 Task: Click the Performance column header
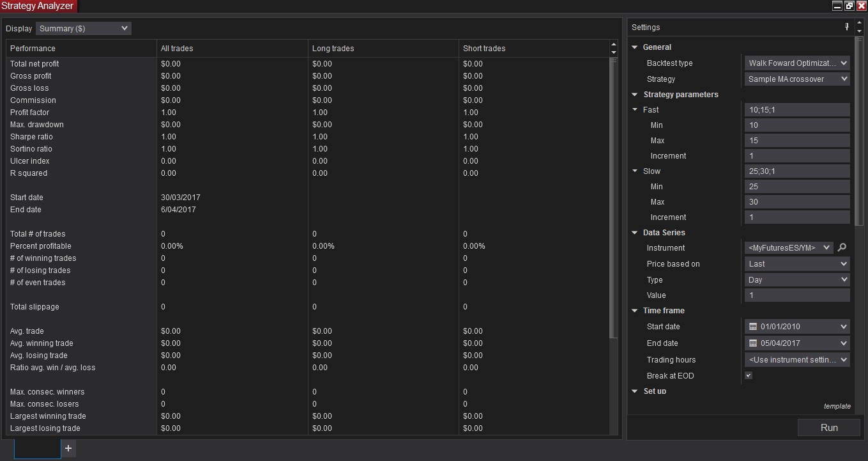pyautogui.click(x=81, y=49)
